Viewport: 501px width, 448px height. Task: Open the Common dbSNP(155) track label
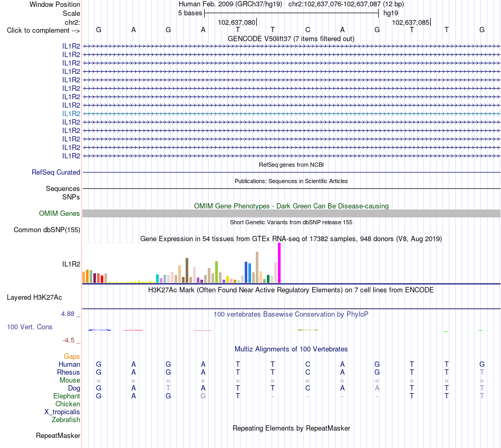46,230
